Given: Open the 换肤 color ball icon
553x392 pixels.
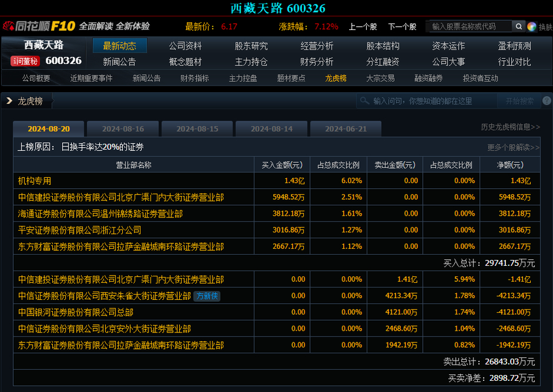Looking at the screenshot, I should click(531, 27).
